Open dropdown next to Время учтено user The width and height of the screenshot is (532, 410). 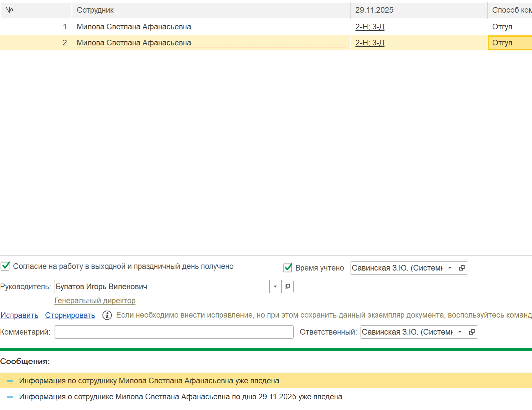point(450,268)
